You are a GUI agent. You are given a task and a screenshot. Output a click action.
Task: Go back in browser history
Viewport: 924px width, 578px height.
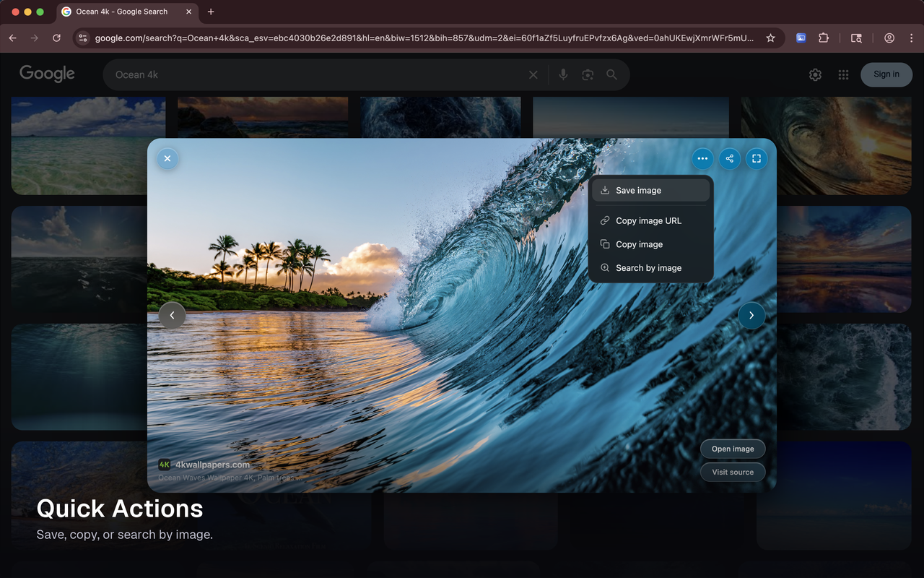click(12, 38)
